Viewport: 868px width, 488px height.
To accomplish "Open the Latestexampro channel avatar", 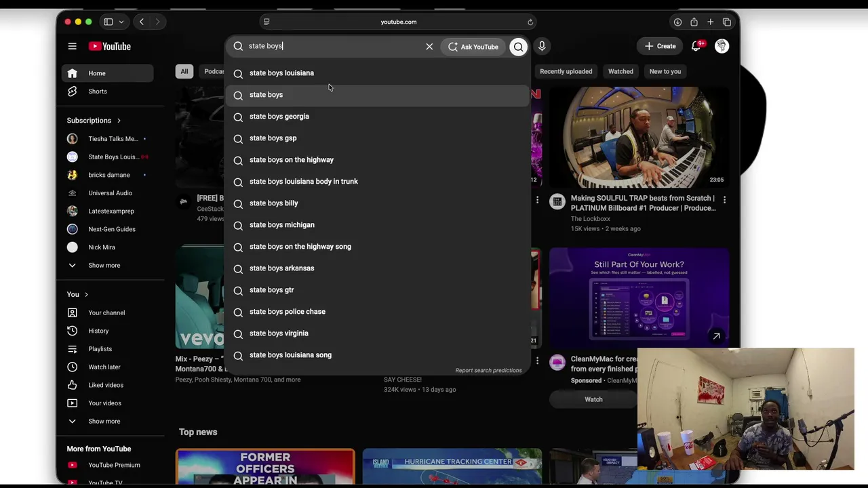I will point(73,211).
